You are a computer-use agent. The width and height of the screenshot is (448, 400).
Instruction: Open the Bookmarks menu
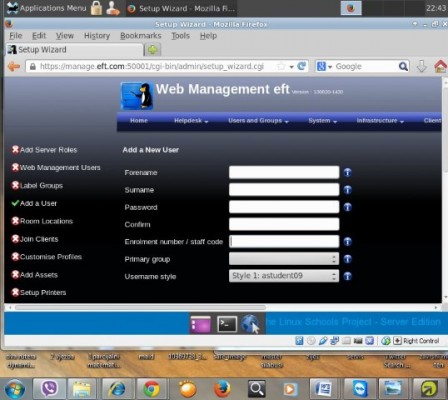tap(141, 36)
